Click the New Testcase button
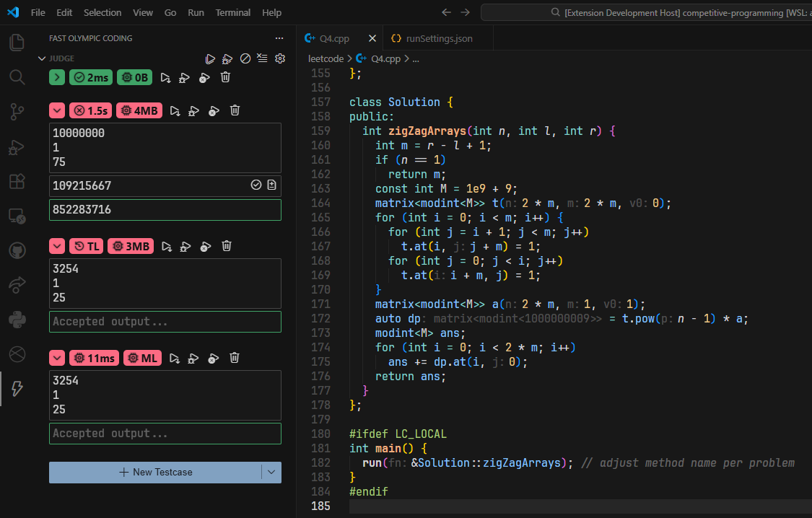 [x=159, y=473]
